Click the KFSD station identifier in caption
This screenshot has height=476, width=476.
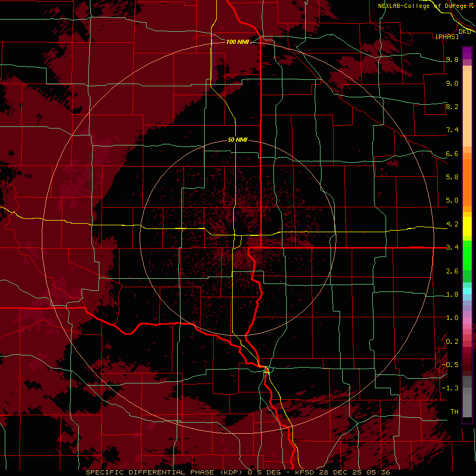305,472
